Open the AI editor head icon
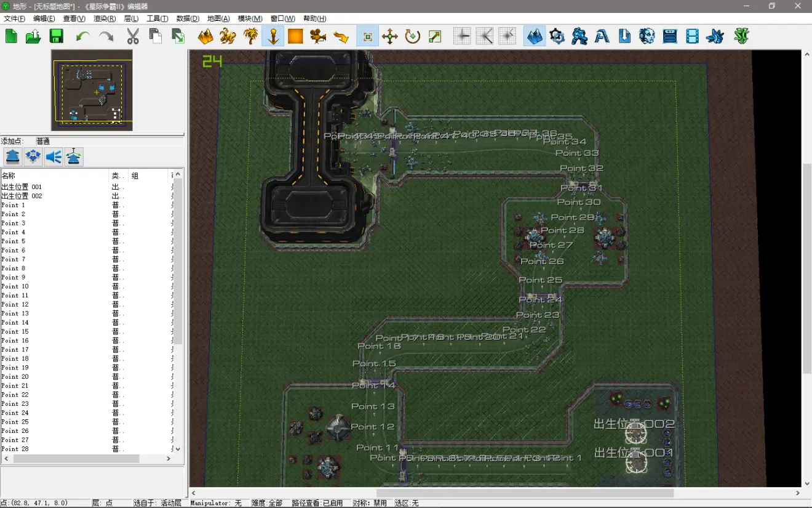The height and width of the screenshot is (508, 812). coord(647,36)
